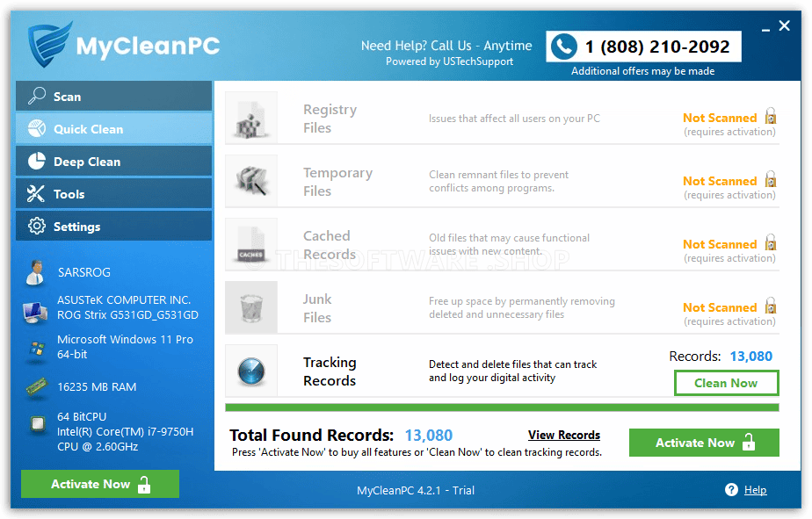The width and height of the screenshot is (812, 519).
Task: Click the Tools wrench icon
Action: [36, 193]
